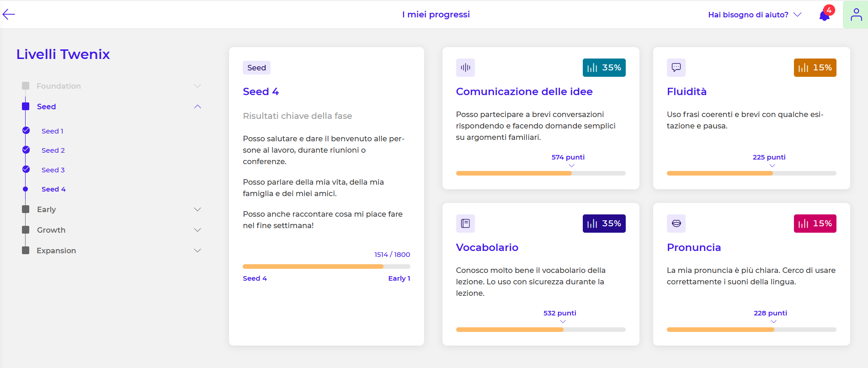
Task: Click the Comunicazione delle idee waveform icon
Action: [x=465, y=68]
